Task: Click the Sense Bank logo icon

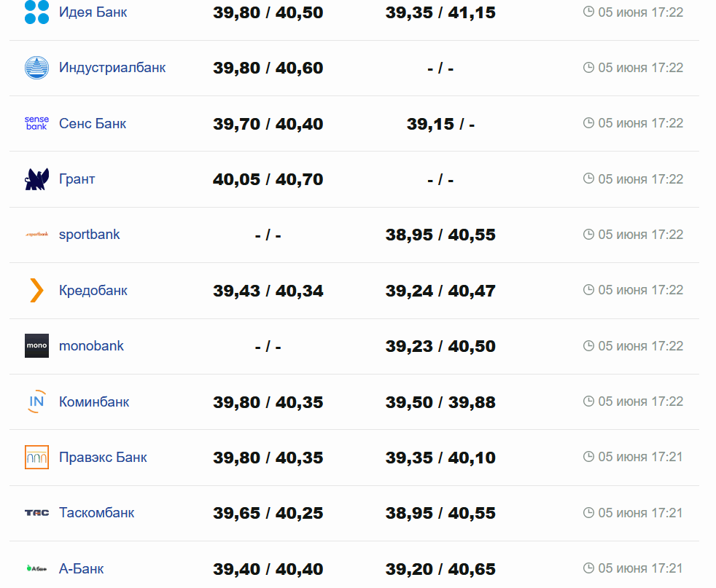Action: pyautogui.click(x=36, y=123)
